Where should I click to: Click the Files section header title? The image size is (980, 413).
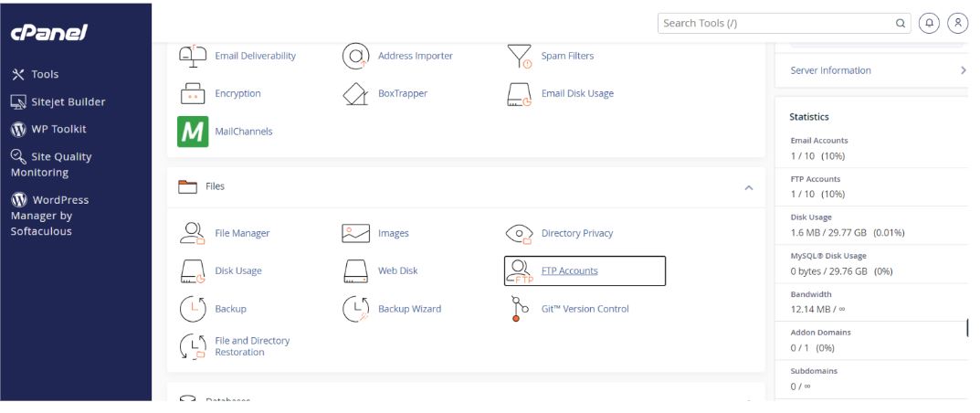(215, 186)
